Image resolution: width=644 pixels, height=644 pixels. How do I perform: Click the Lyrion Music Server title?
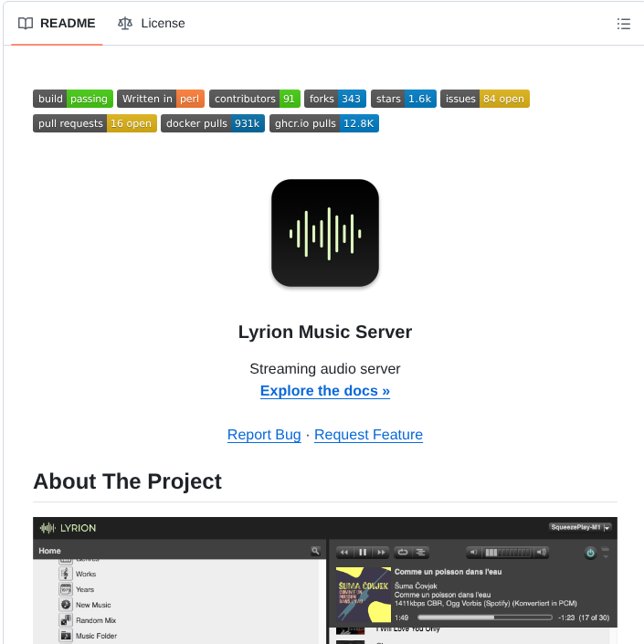pyautogui.click(x=325, y=332)
